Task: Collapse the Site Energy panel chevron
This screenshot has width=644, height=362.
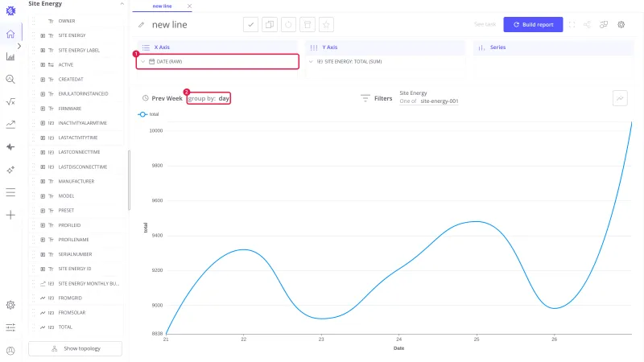Action: coord(122,4)
